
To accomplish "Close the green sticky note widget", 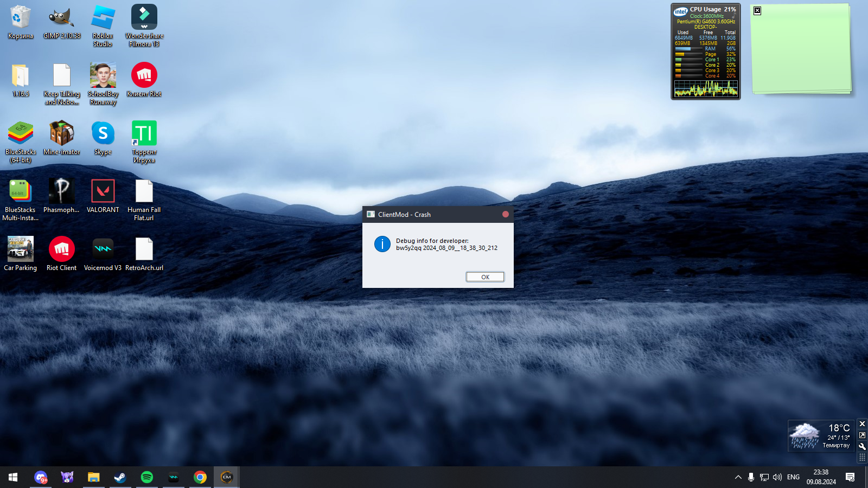I will [757, 11].
